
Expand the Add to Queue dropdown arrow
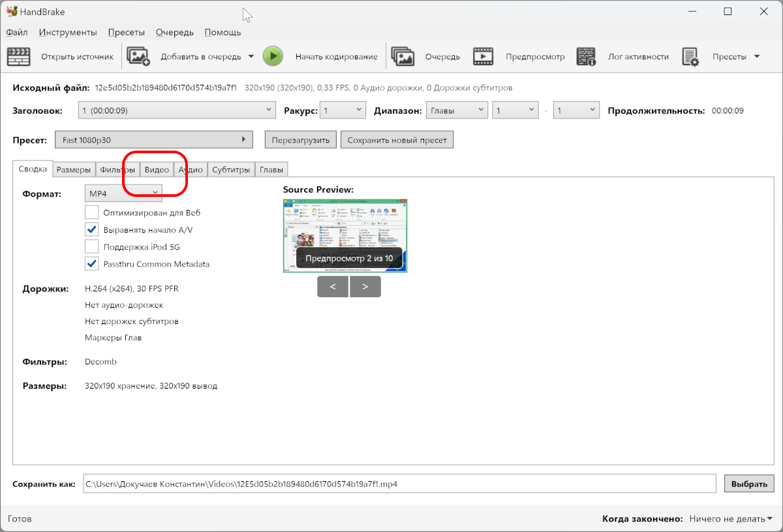251,57
